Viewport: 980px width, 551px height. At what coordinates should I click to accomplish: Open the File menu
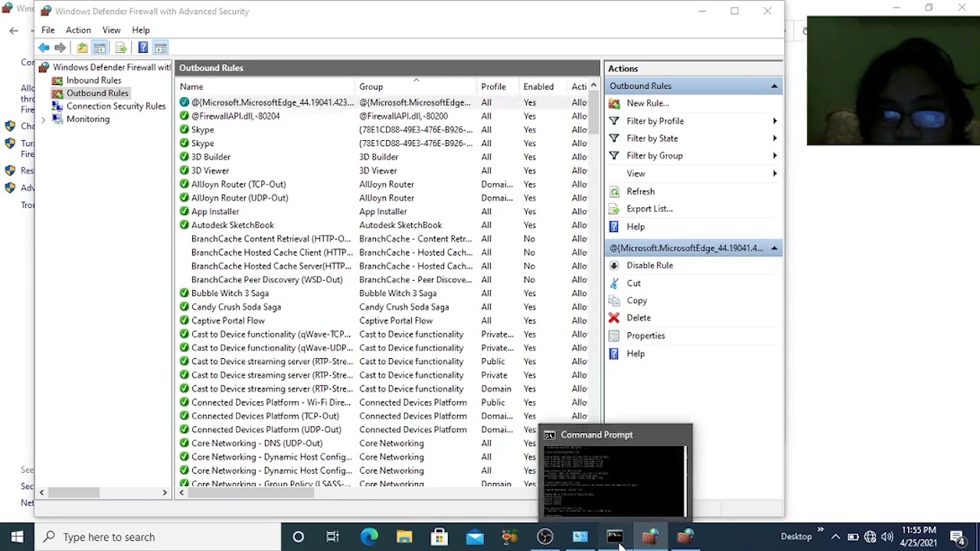pos(48,30)
